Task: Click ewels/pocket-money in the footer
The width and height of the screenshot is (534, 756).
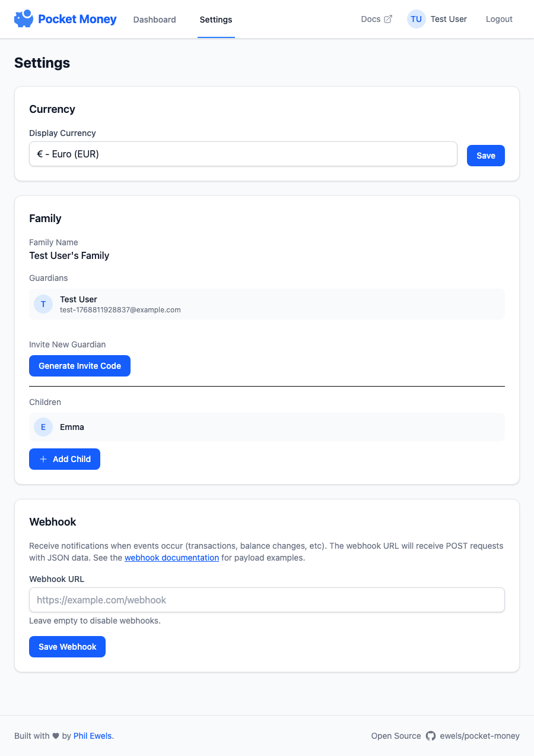Action: tap(479, 736)
